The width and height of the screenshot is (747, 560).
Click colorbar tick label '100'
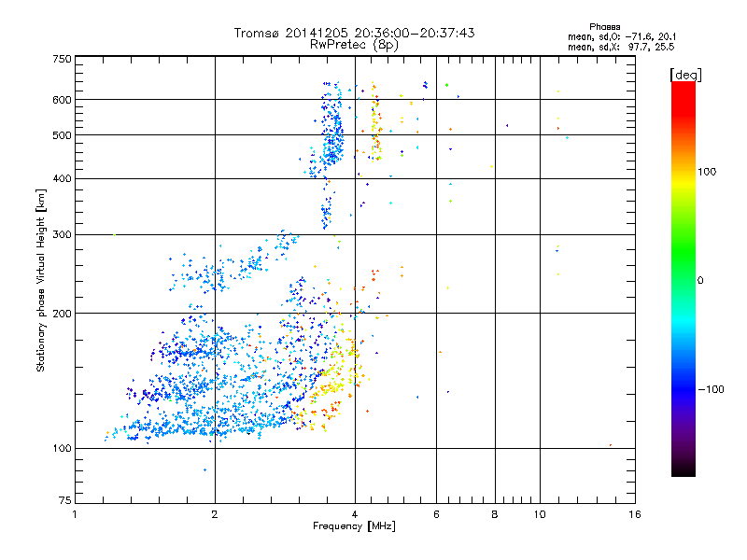(x=707, y=172)
